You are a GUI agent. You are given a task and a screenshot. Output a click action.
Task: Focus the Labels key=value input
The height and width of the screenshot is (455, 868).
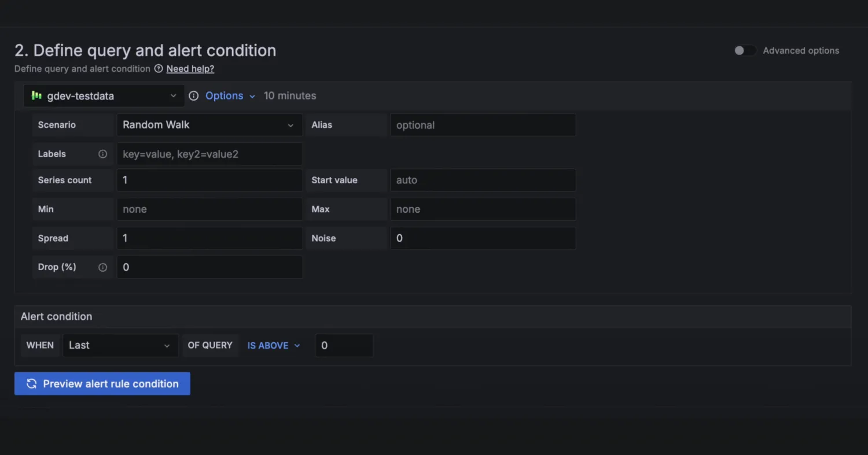click(209, 154)
